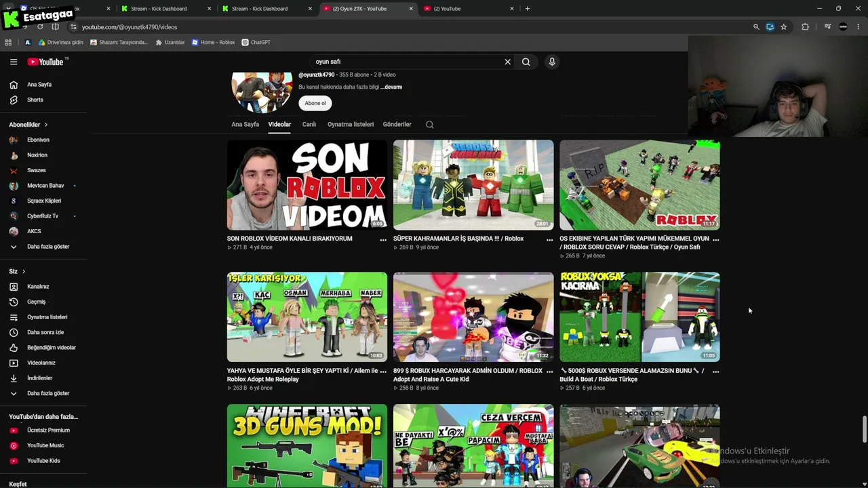Open YouTube Kids link

click(45, 461)
